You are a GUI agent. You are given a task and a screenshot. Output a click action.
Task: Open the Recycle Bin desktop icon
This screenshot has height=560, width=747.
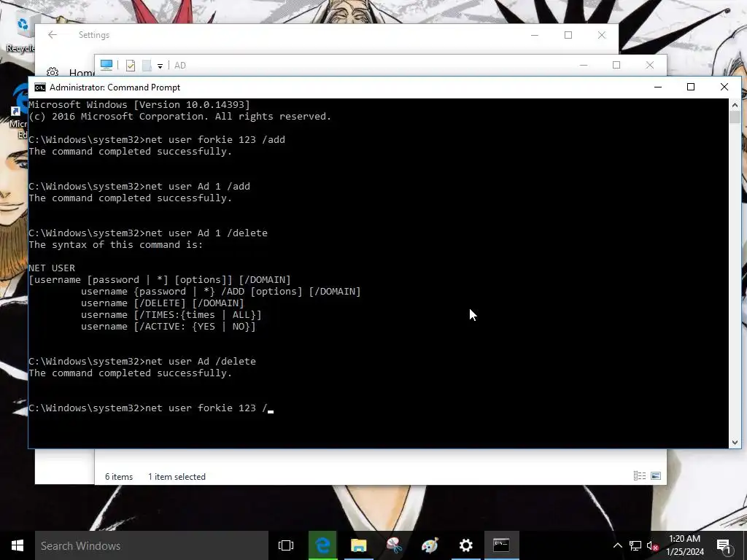21,34
